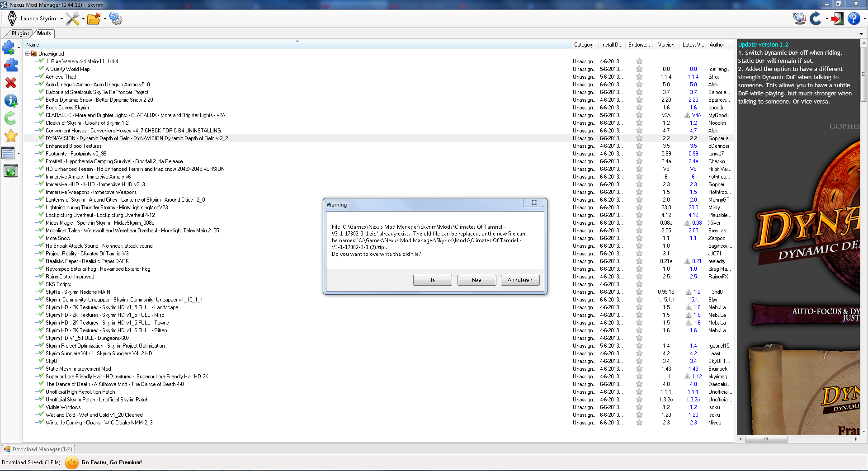Toggle active checkmark for SKS Scripts
The width and height of the screenshot is (868, 471).
point(42,284)
